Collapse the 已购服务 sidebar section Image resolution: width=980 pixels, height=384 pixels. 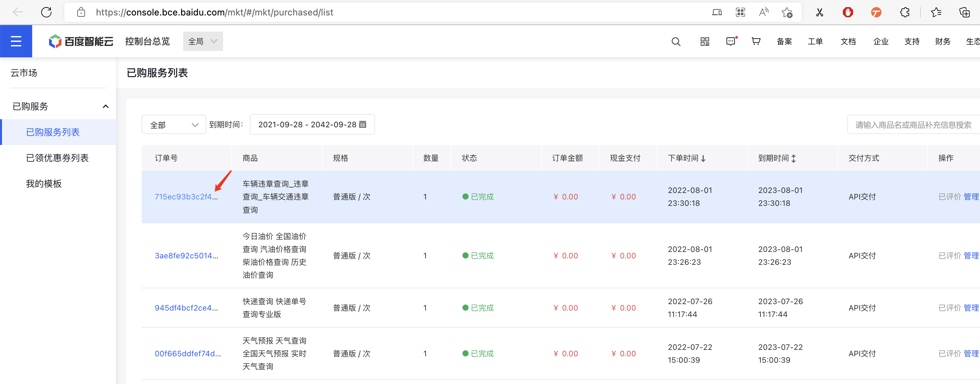pos(105,107)
